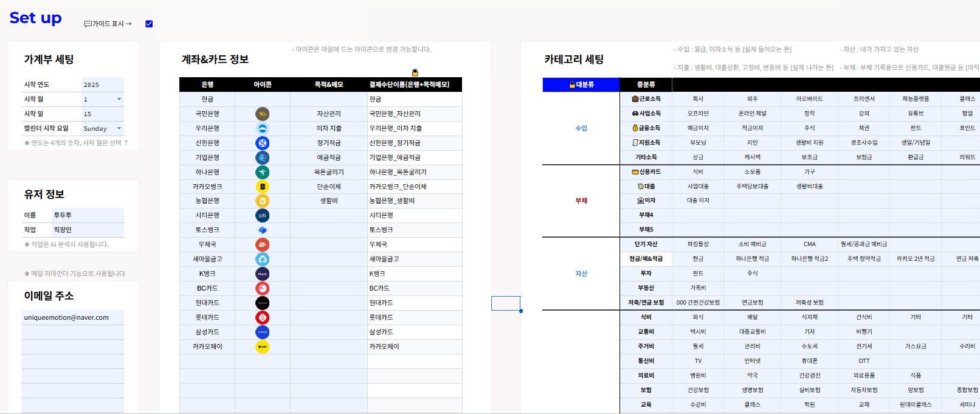Select the 근로소득 category cell
Image resolution: width=980 pixels, height=414 pixels.
pos(646,99)
